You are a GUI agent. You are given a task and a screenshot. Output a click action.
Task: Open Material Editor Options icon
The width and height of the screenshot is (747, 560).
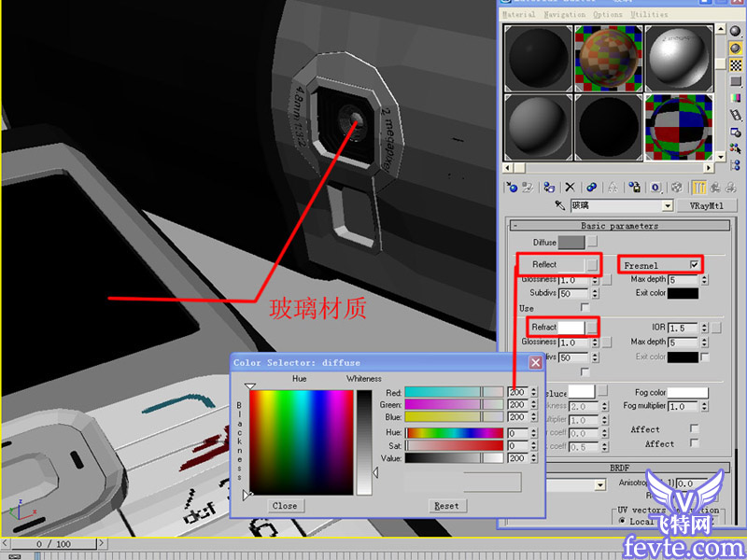736,132
